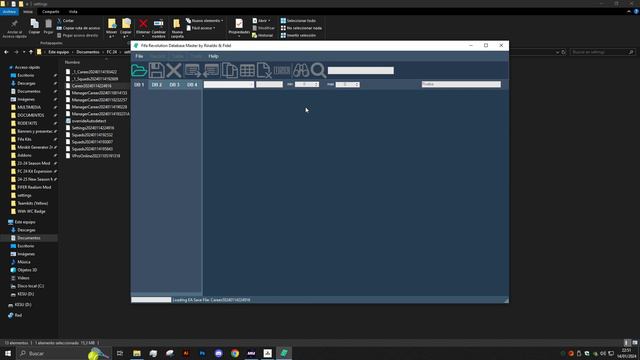Open Help menu in Database Master

pyautogui.click(x=213, y=56)
